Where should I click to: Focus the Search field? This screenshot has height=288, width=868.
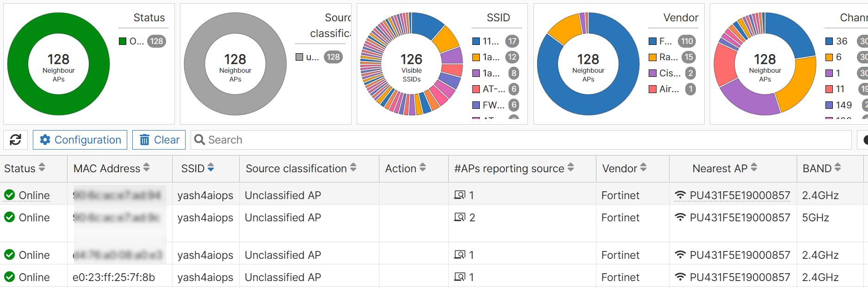point(521,140)
